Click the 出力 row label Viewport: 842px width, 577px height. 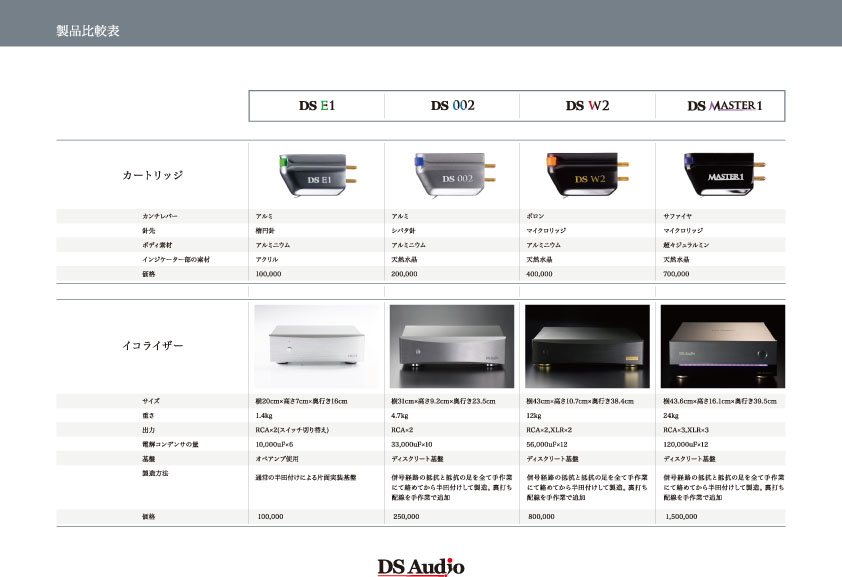point(149,430)
